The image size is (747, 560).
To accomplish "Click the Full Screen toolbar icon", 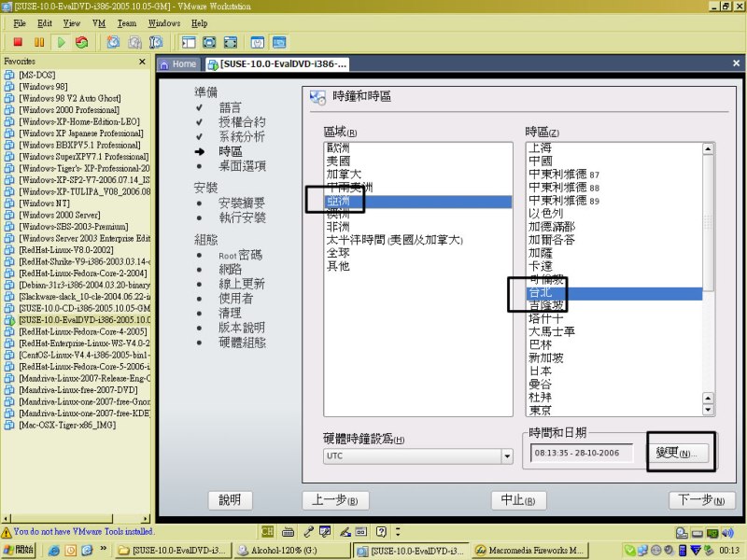I will (209, 42).
